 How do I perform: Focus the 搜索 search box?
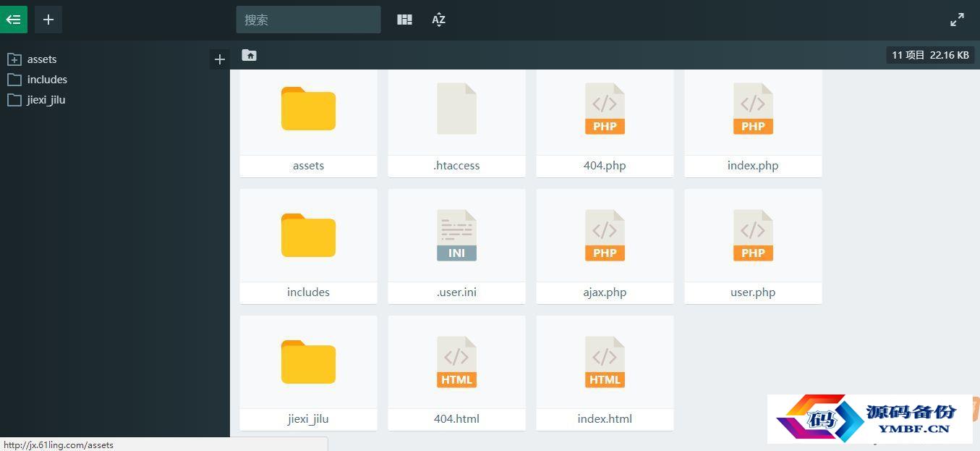click(308, 20)
